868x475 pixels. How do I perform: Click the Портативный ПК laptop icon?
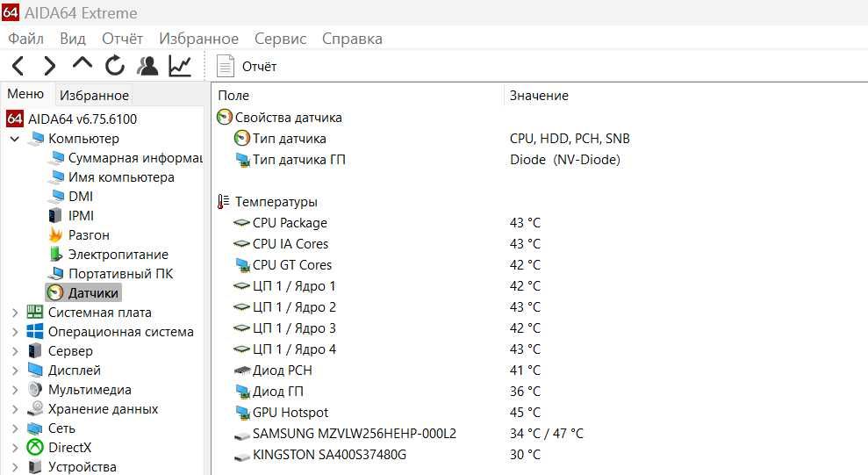tap(56, 273)
